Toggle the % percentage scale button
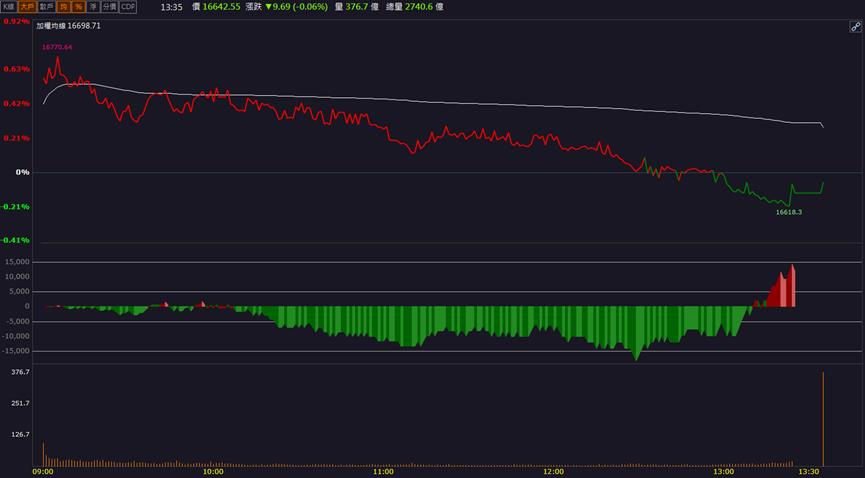This screenshot has width=865, height=478. click(78, 7)
